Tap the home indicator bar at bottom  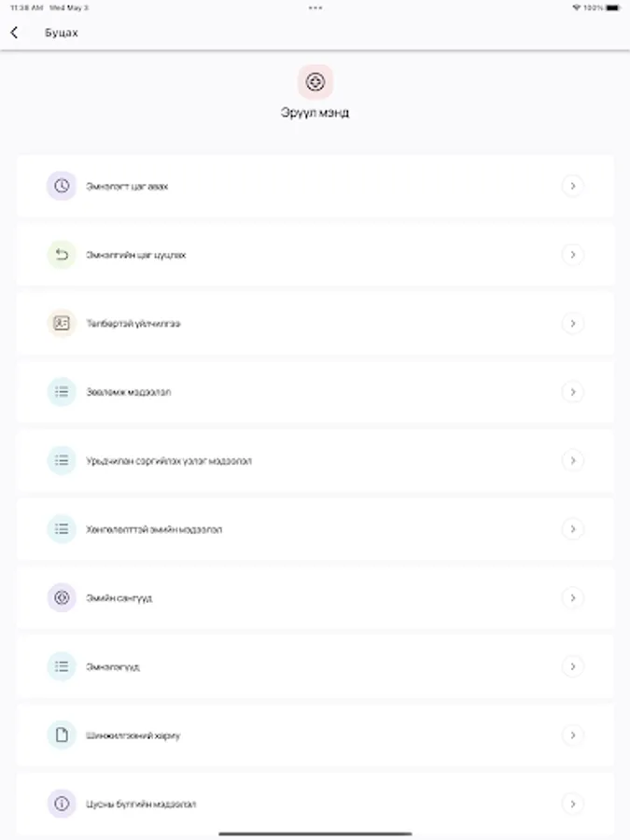point(315,833)
